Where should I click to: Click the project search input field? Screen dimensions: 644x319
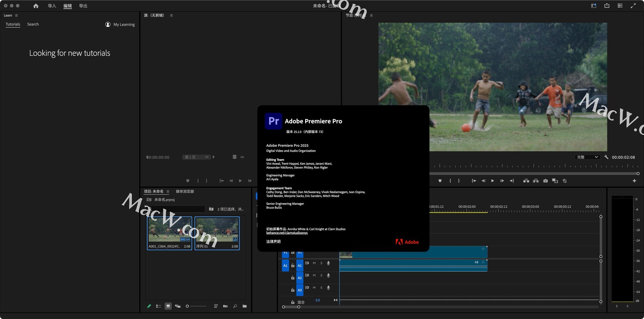176,209
